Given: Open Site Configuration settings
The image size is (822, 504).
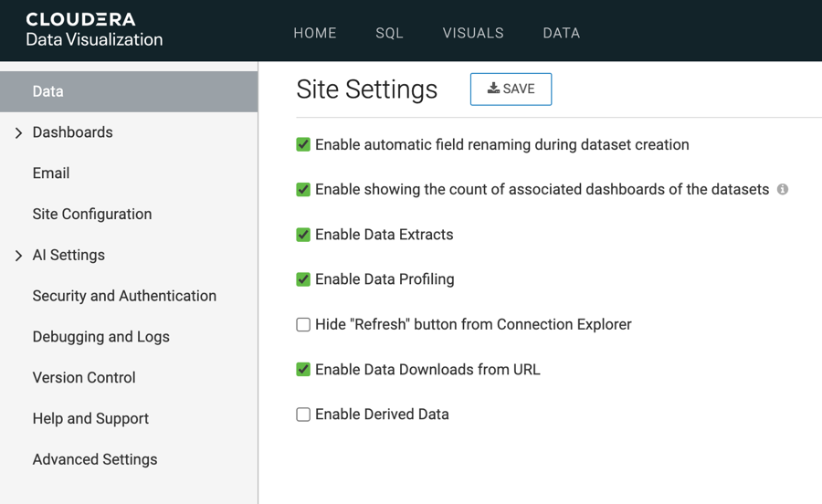Looking at the screenshot, I should point(92,215).
